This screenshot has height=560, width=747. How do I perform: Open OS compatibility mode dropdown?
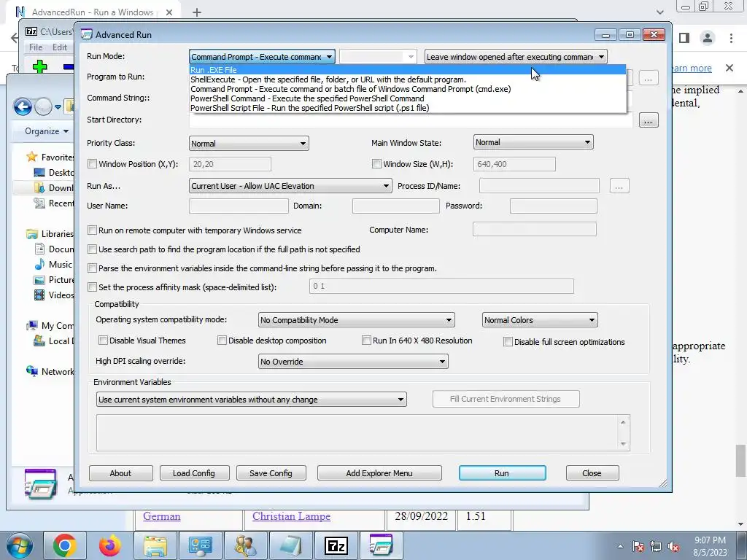tap(356, 320)
